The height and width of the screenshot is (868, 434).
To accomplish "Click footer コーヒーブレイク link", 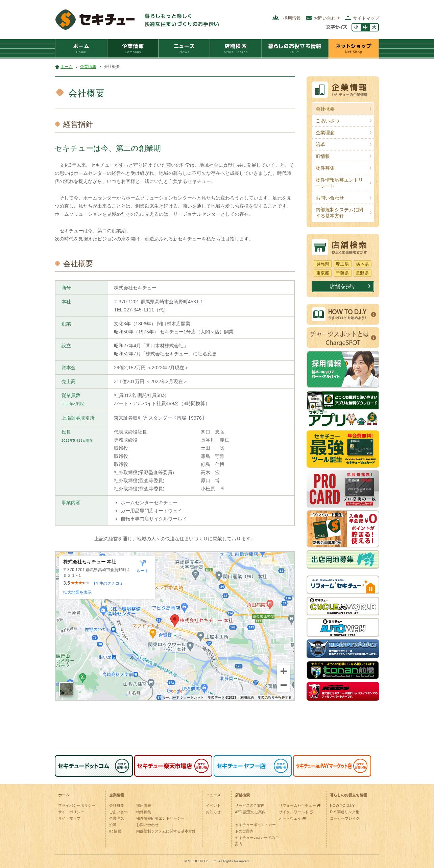I will click(x=344, y=818).
